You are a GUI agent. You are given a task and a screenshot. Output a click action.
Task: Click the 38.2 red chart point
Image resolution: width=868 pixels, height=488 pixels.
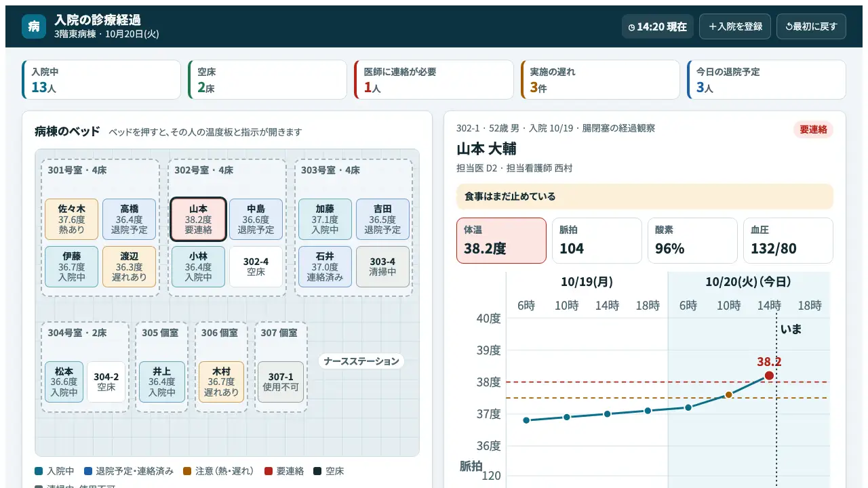point(769,375)
